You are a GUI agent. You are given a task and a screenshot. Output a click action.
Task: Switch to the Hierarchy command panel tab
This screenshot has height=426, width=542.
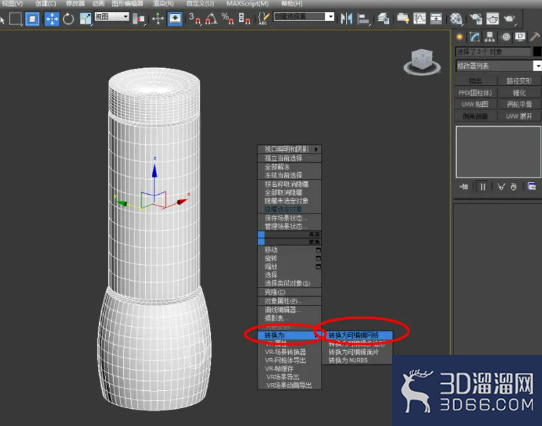point(489,37)
